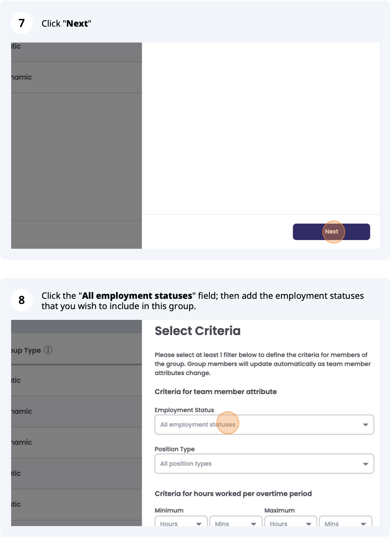Click the Employment Status field label
This screenshot has height=538, width=392.
click(184, 410)
